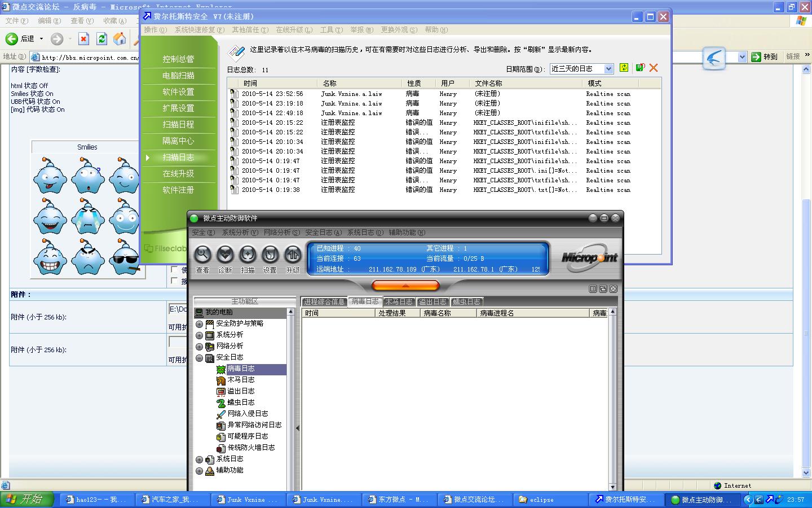Collapse Micropoint left panel with splitter arrow
Viewport: 812px width, 508px height.
pyautogui.click(x=298, y=428)
